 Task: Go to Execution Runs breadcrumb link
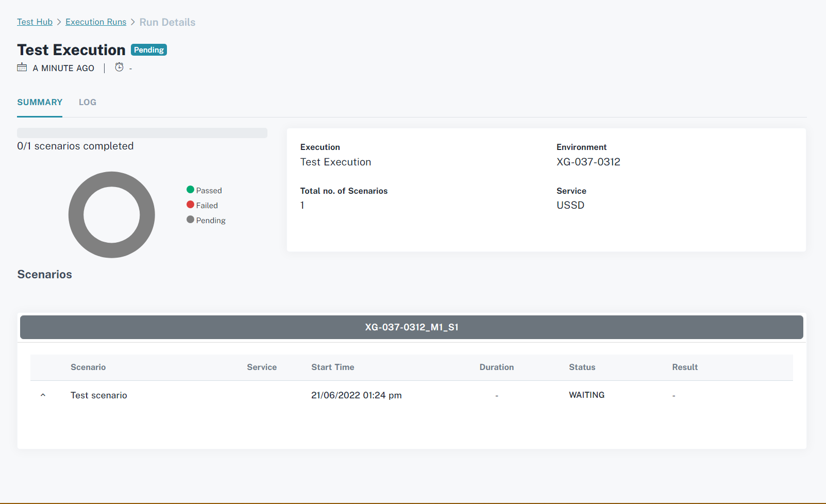[96, 22]
